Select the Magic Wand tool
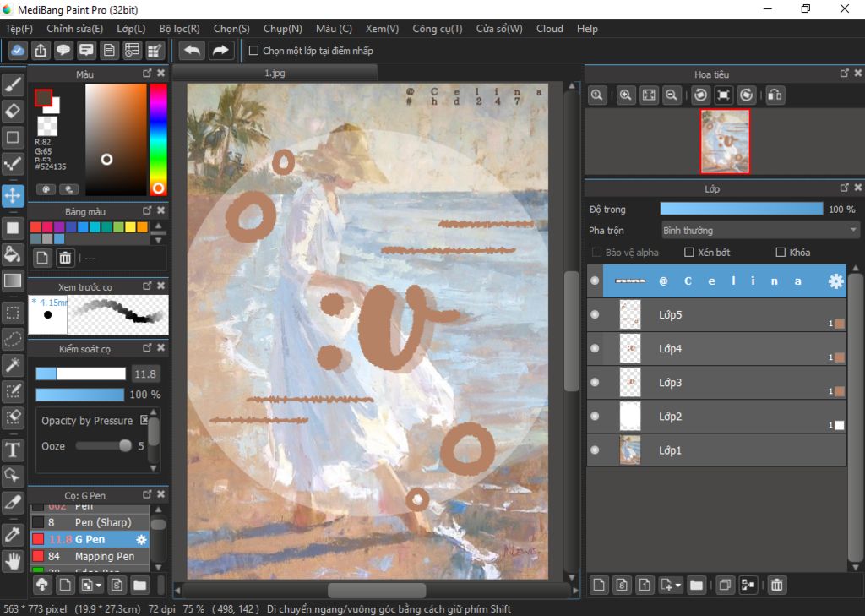The width and height of the screenshot is (865, 616). (13, 365)
